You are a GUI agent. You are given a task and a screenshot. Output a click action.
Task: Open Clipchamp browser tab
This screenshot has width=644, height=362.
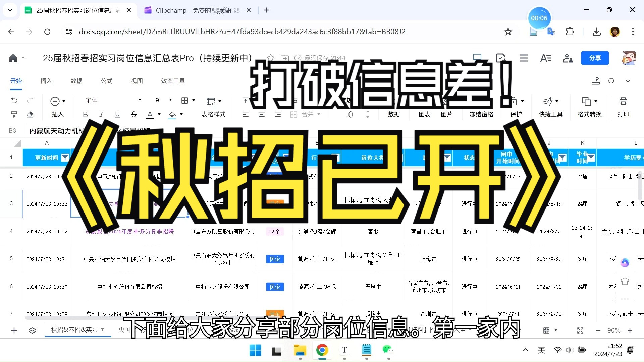[x=198, y=10]
